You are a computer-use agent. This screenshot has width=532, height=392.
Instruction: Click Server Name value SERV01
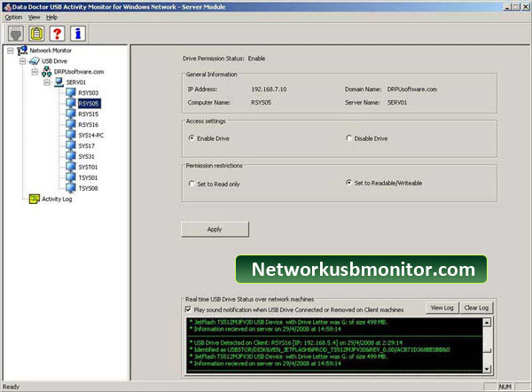click(x=397, y=103)
